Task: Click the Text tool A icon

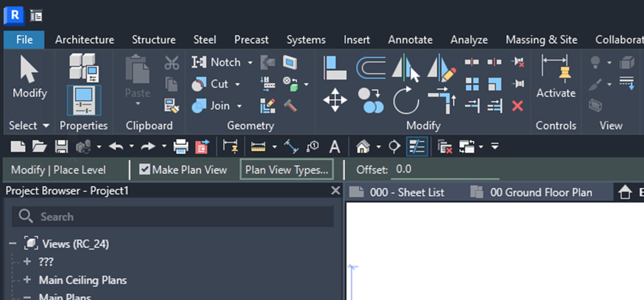Action: point(335,146)
